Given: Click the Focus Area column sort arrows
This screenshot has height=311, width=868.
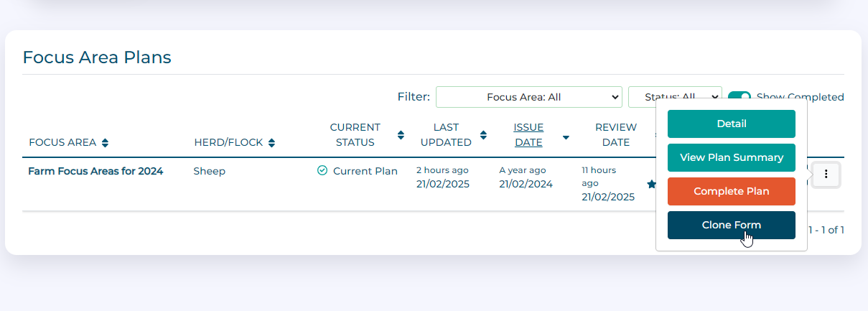Looking at the screenshot, I should pyautogui.click(x=106, y=143).
